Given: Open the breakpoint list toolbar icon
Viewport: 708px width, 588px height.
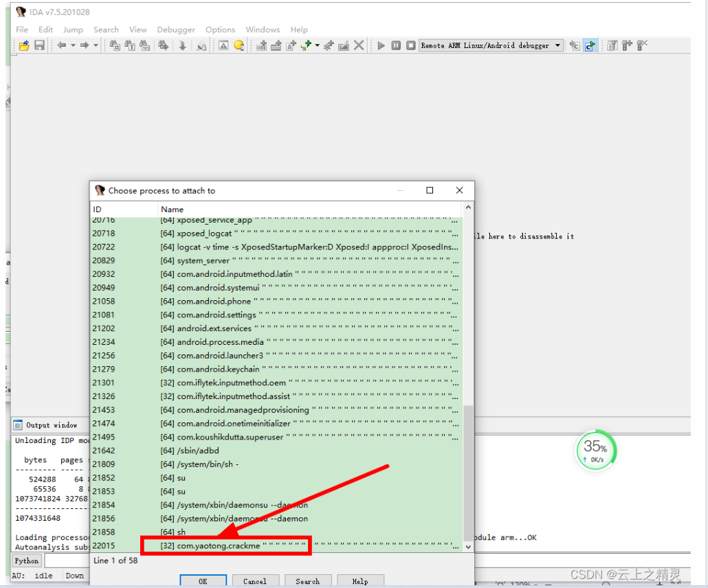Looking at the screenshot, I should (x=612, y=45).
